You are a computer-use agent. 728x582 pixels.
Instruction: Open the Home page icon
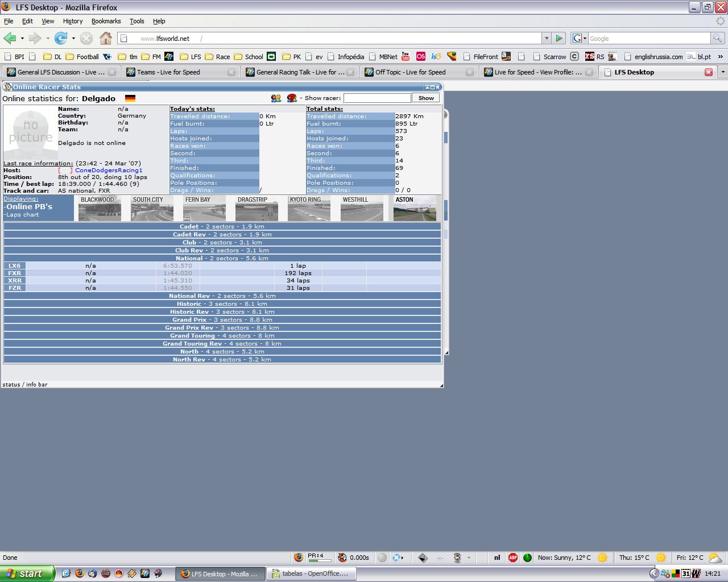click(106, 38)
